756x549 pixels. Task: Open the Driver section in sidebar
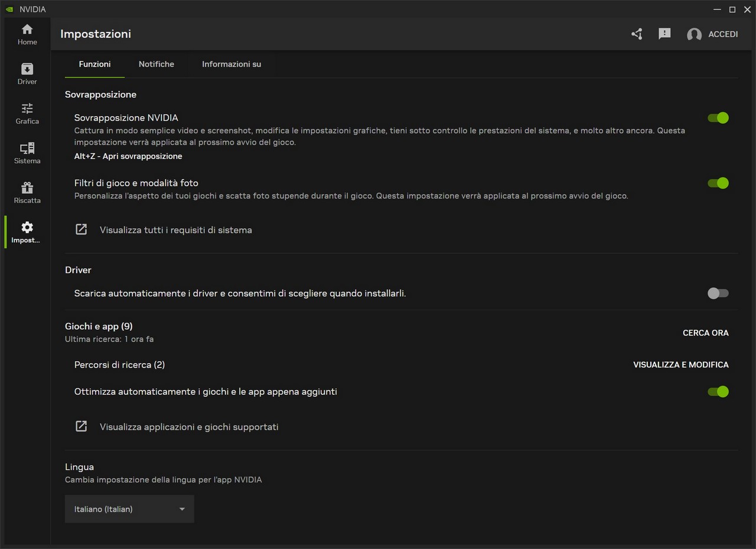click(27, 74)
